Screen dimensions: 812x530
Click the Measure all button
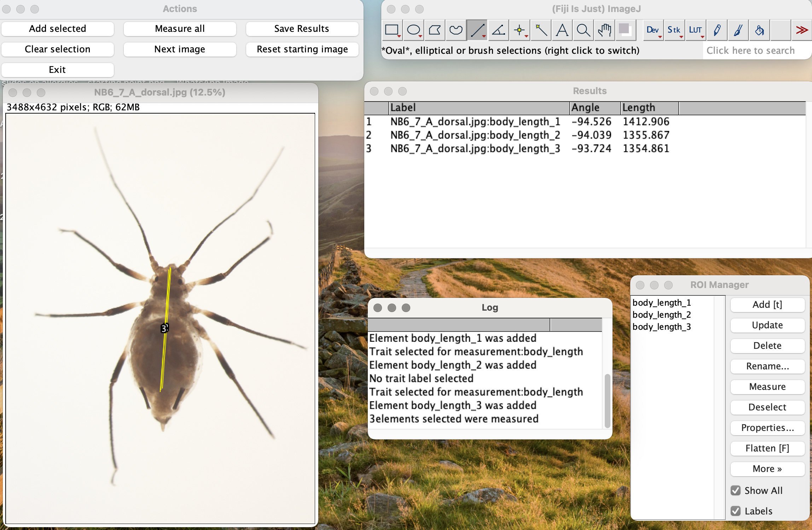tap(180, 29)
